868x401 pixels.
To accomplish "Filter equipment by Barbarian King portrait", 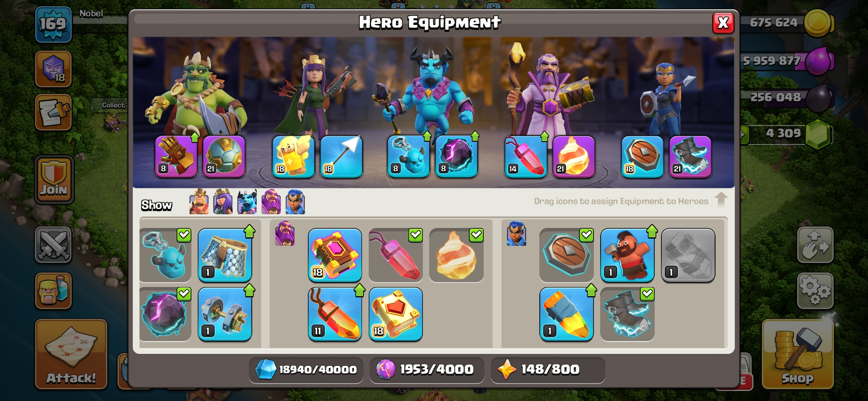I will (199, 202).
